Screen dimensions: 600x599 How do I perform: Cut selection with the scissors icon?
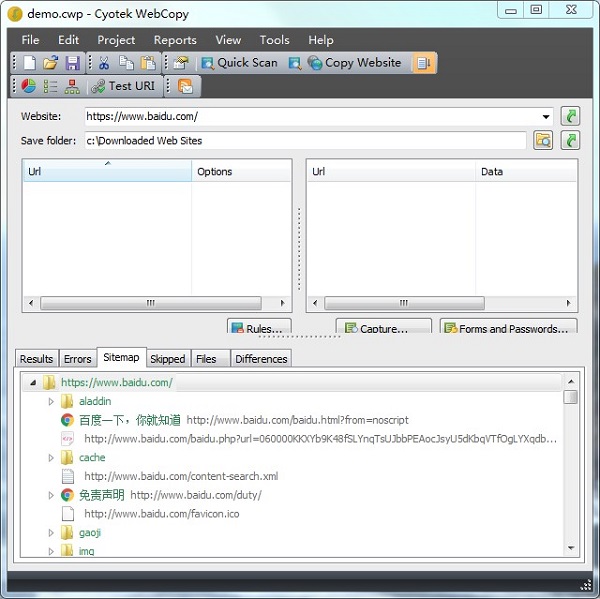(104, 63)
